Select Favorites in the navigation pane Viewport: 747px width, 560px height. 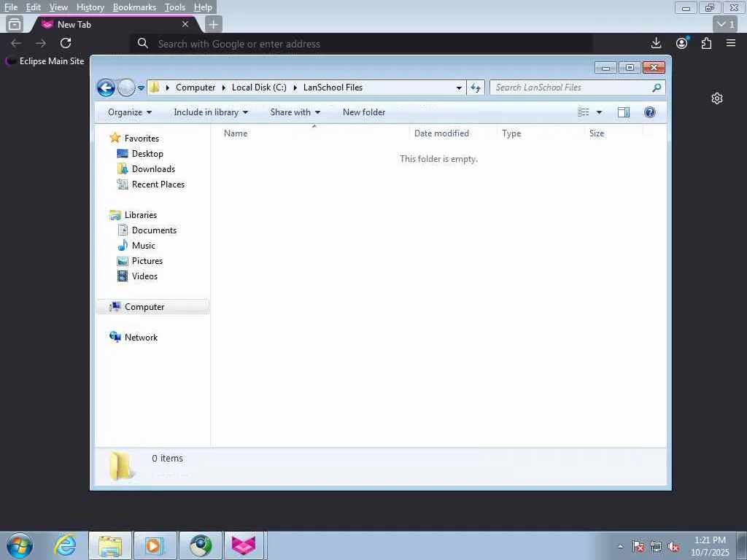click(142, 138)
